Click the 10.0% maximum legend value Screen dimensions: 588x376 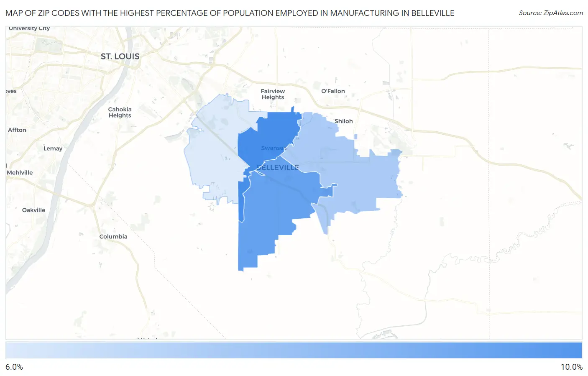pos(572,367)
